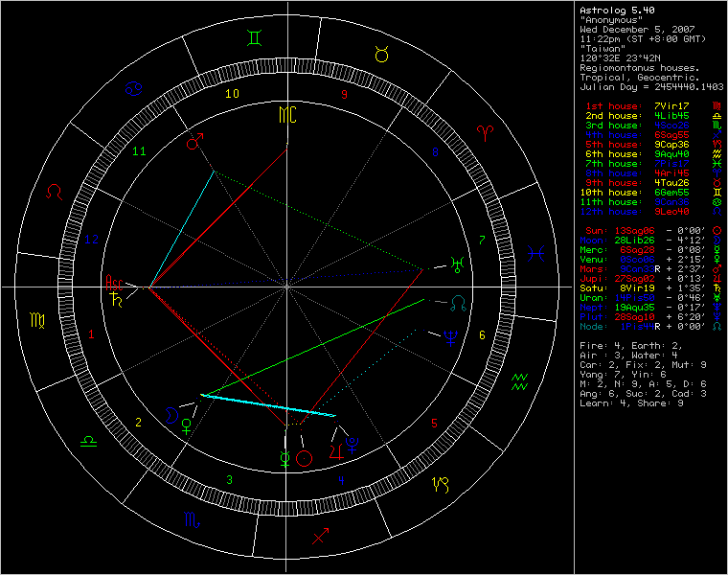
Task: Click house number 12 in the wheel
Action: tap(91, 240)
